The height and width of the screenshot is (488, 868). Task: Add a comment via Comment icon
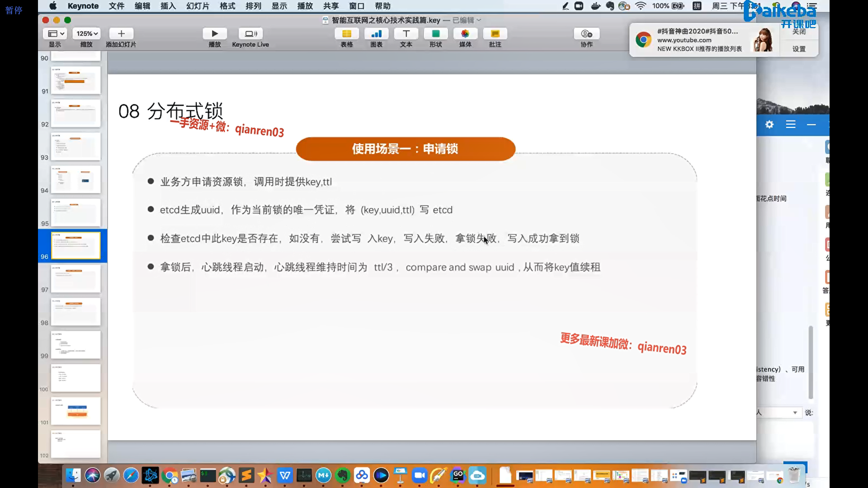pos(495,34)
